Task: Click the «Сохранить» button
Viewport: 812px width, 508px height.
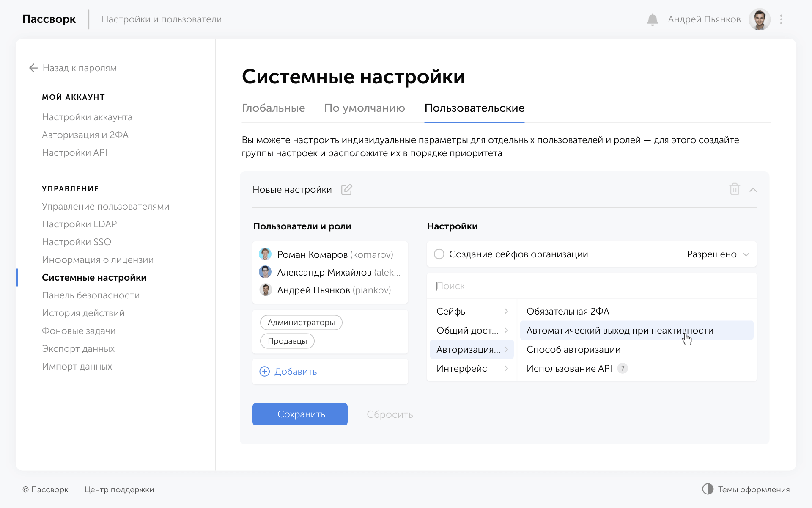Action: (x=300, y=414)
